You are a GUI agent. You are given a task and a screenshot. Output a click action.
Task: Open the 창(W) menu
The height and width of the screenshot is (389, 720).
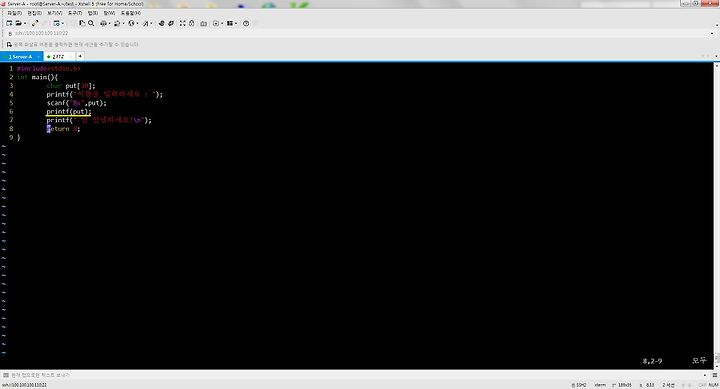tap(109, 13)
